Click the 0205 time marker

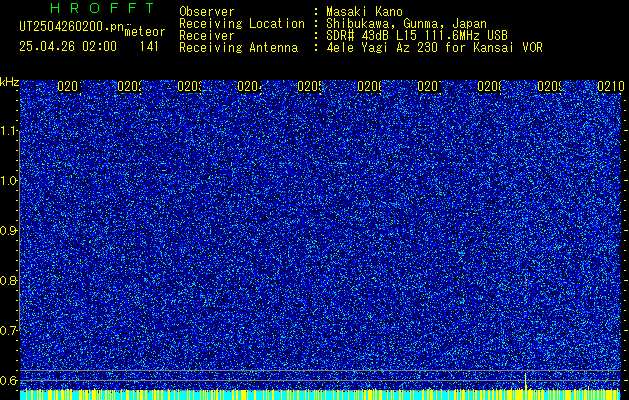(x=309, y=86)
